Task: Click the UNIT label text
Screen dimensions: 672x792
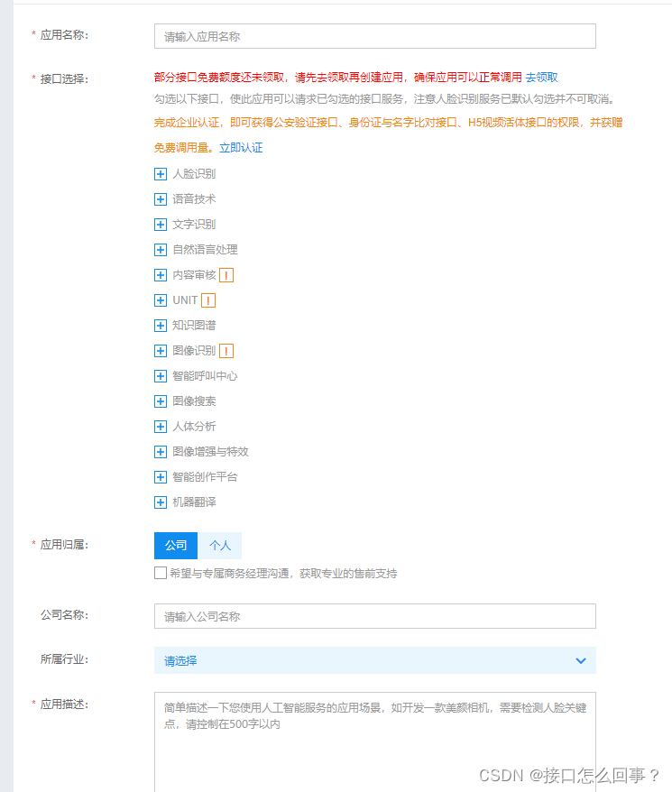Action: coord(185,300)
